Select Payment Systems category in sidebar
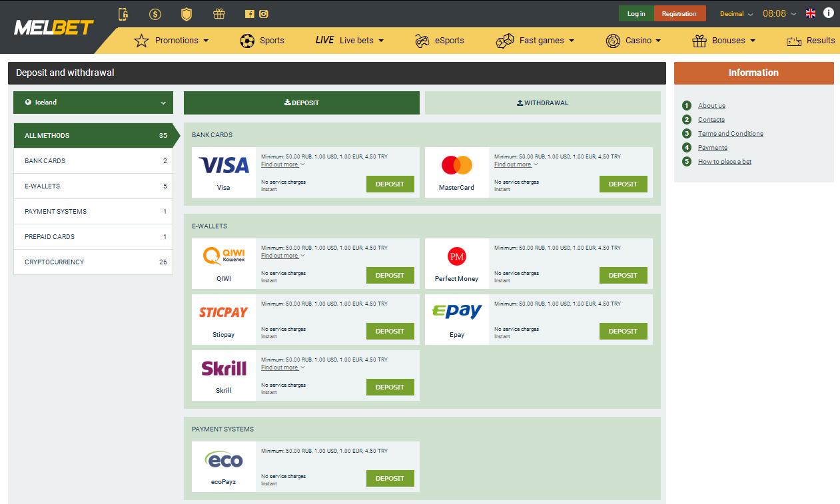The image size is (840, 504). coord(93,212)
